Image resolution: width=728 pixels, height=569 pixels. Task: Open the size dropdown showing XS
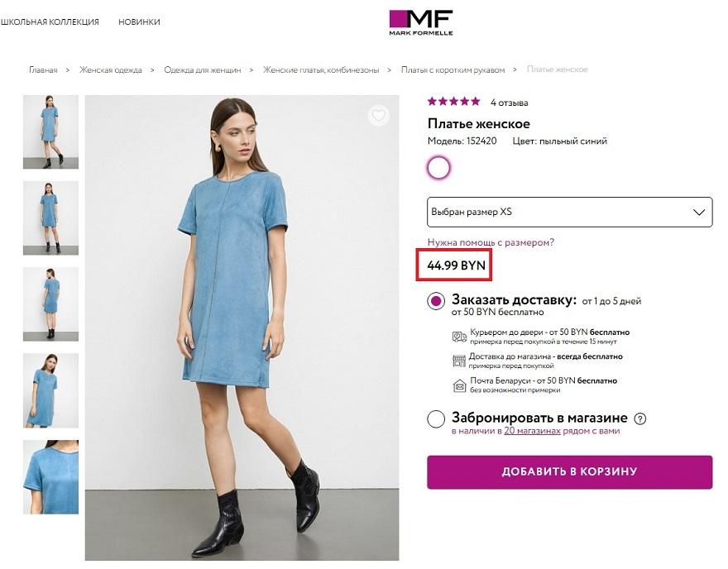tap(569, 212)
